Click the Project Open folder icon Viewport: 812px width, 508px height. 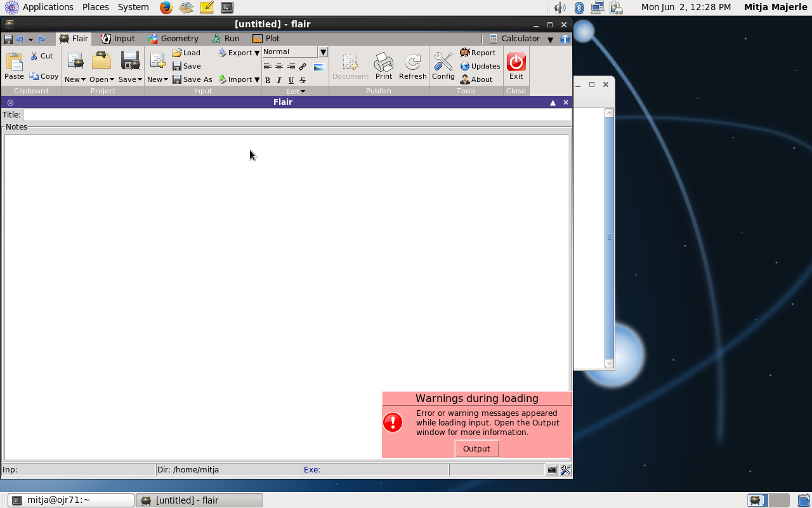(x=101, y=61)
